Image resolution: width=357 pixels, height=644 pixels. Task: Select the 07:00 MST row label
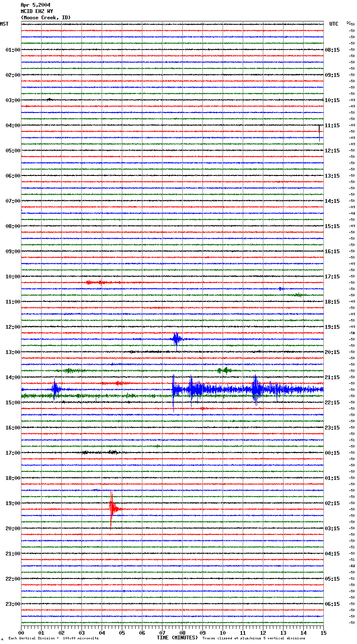13,201
